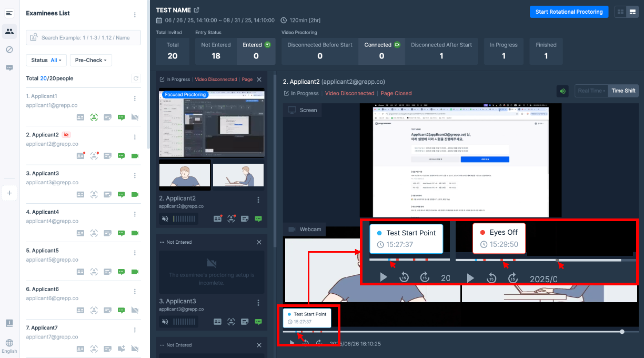Switch to the split layout view
Image resolution: width=644 pixels, height=358 pixels.
tap(632, 12)
